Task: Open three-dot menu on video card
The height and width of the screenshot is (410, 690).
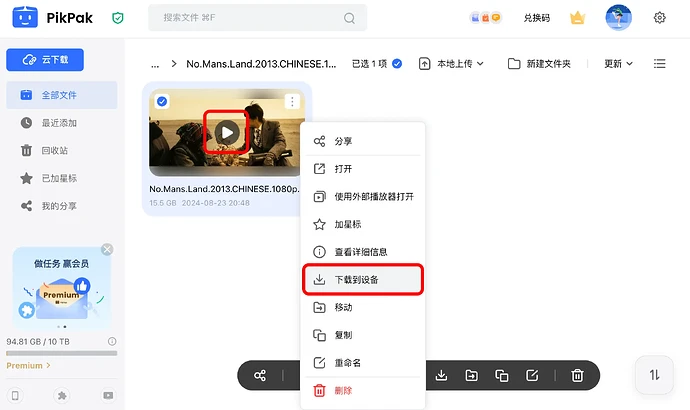Action: tap(292, 102)
